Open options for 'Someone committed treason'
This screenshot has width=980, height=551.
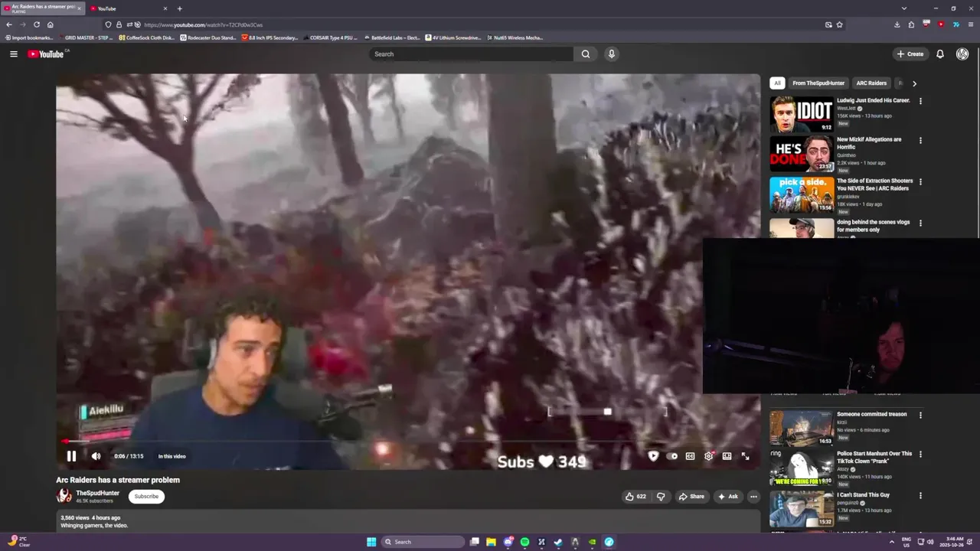pyautogui.click(x=920, y=416)
